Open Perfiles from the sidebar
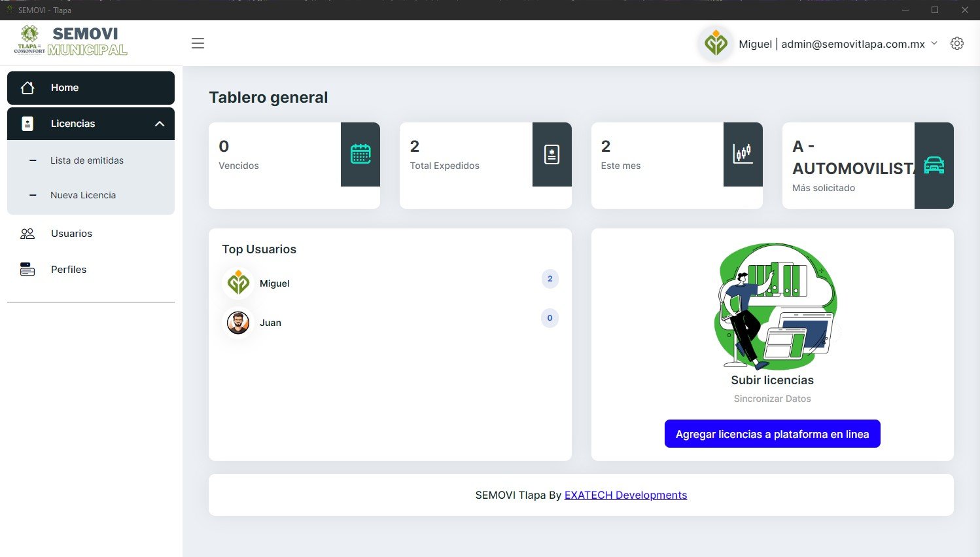980x557 pixels. tap(69, 270)
